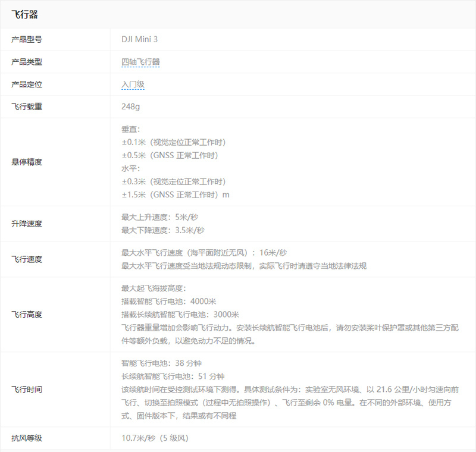Image resolution: width=476 pixels, height=452 pixels.
Task: Select the 16米/秒 max horizontal speed line
Action: (204, 253)
